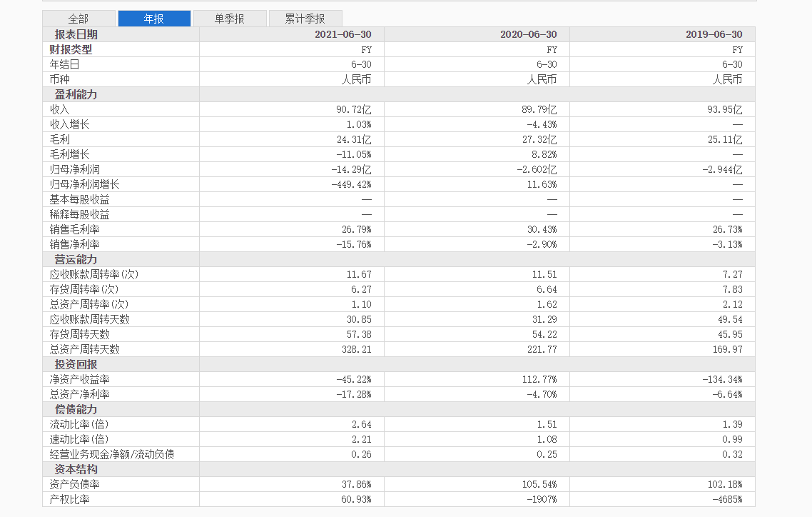
Task: Click the 投资回报 section header
Action: click(x=76, y=364)
